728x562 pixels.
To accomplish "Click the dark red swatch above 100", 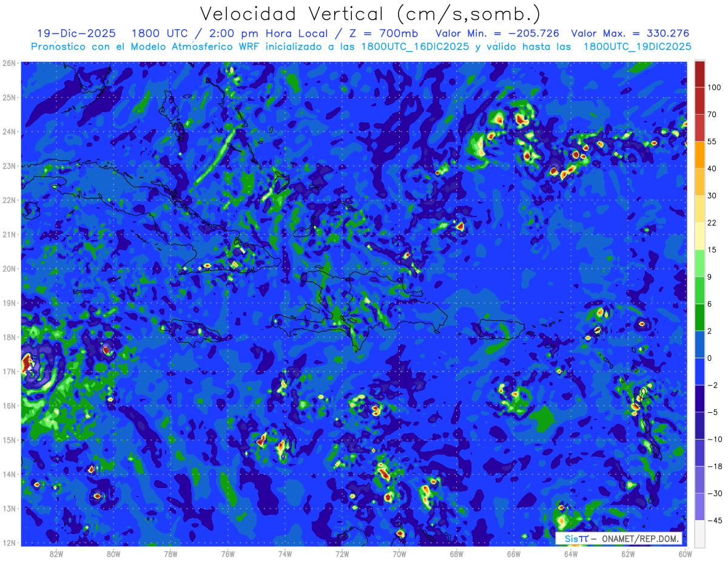I will pyautogui.click(x=699, y=74).
